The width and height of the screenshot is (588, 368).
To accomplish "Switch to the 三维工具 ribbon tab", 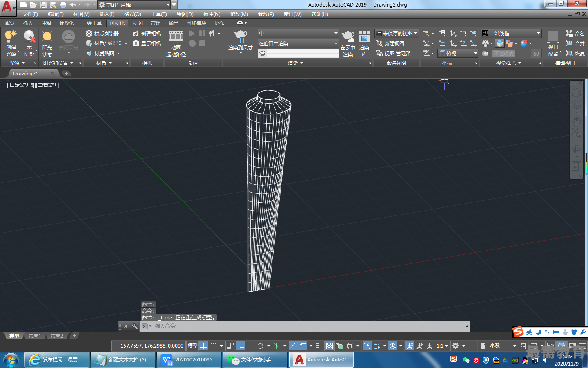I will (x=92, y=23).
